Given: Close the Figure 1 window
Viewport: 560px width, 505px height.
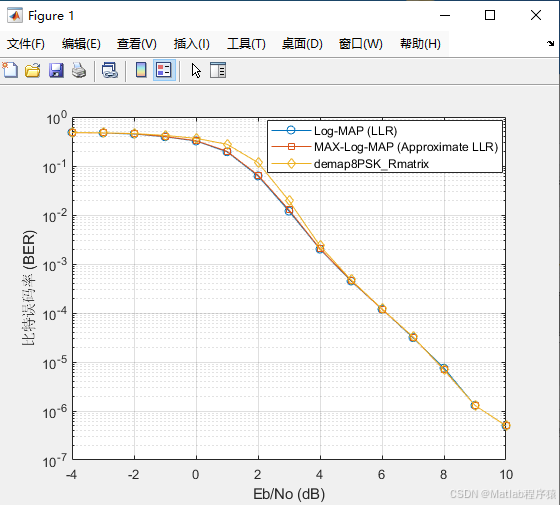Looking at the screenshot, I should pos(536,15).
